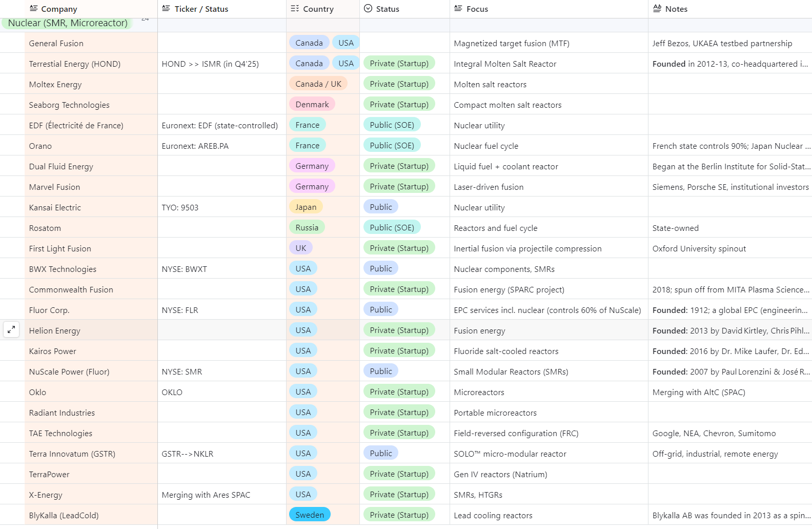Viewport: 812px width, 529px height.
Task: Select the Terrestial Energy (HOND) cell
Action: 91,63
